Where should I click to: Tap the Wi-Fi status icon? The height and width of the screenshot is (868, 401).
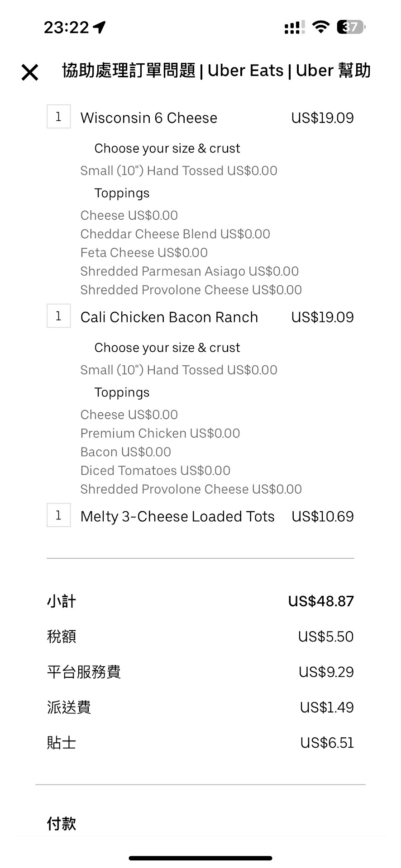321,27
